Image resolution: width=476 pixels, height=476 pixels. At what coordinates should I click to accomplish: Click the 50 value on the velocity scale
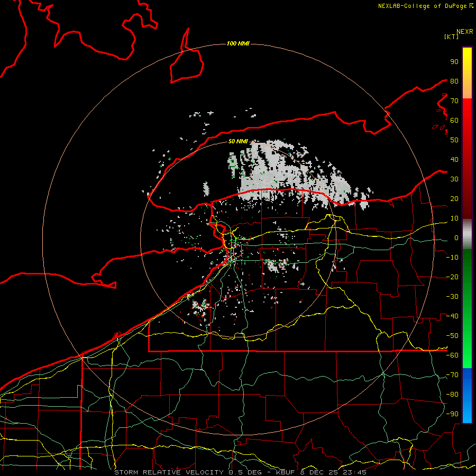454,140
